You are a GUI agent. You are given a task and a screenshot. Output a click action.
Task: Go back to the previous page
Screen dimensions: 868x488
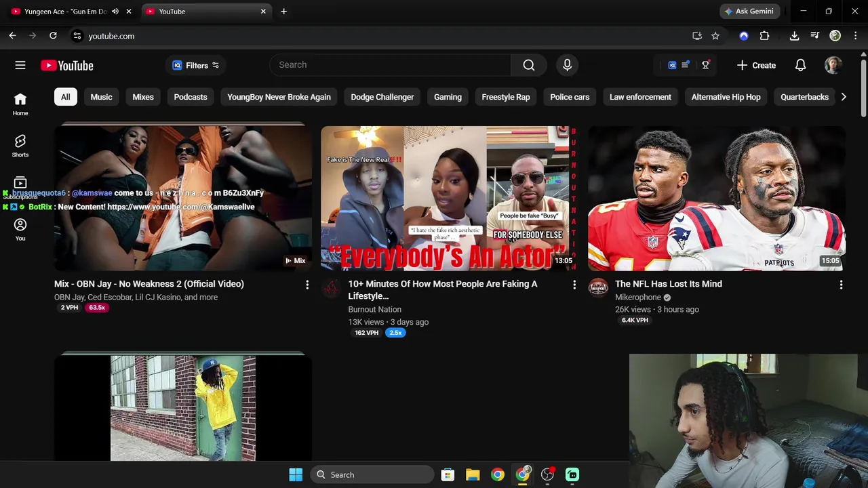pyautogui.click(x=12, y=36)
